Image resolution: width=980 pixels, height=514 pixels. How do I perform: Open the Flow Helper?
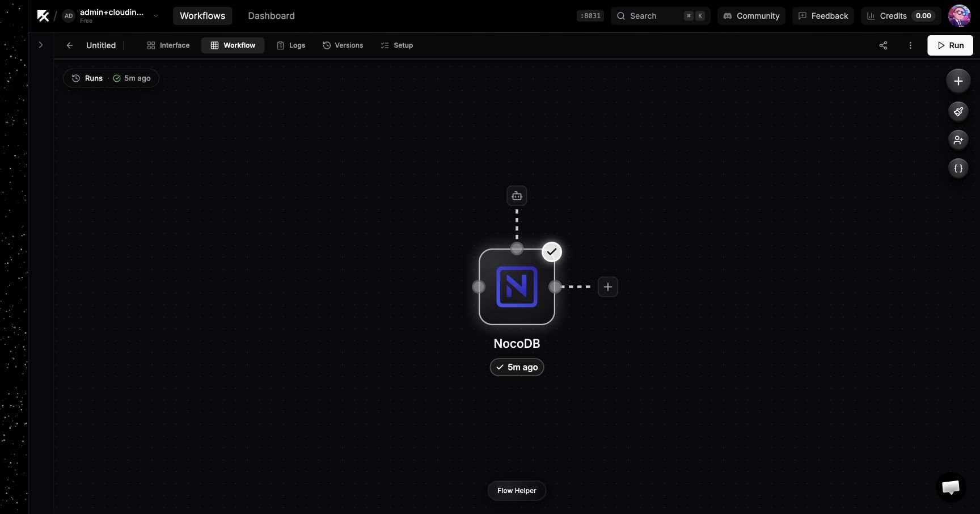click(517, 491)
